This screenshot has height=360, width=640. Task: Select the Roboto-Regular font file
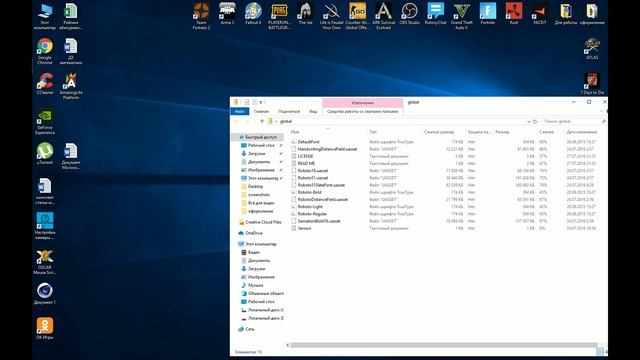[x=312, y=214]
